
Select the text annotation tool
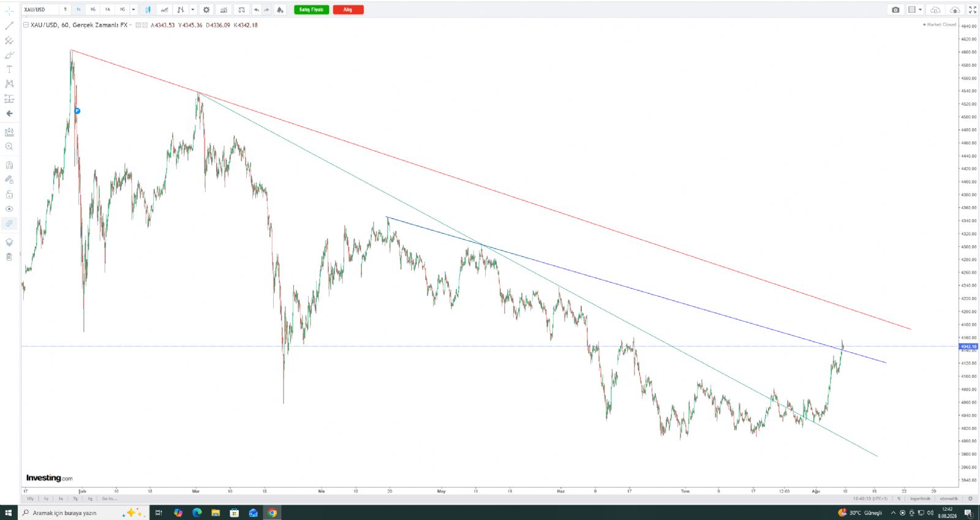click(9, 69)
